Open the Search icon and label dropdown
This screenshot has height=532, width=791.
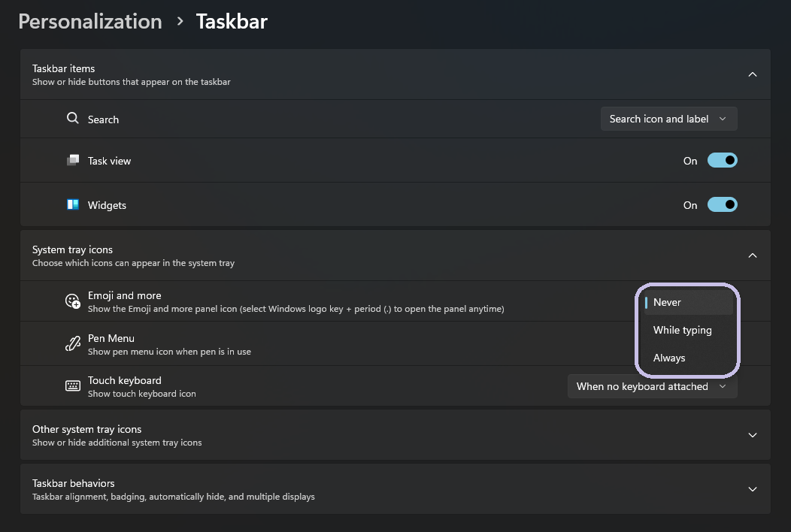[x=668, y=118]
